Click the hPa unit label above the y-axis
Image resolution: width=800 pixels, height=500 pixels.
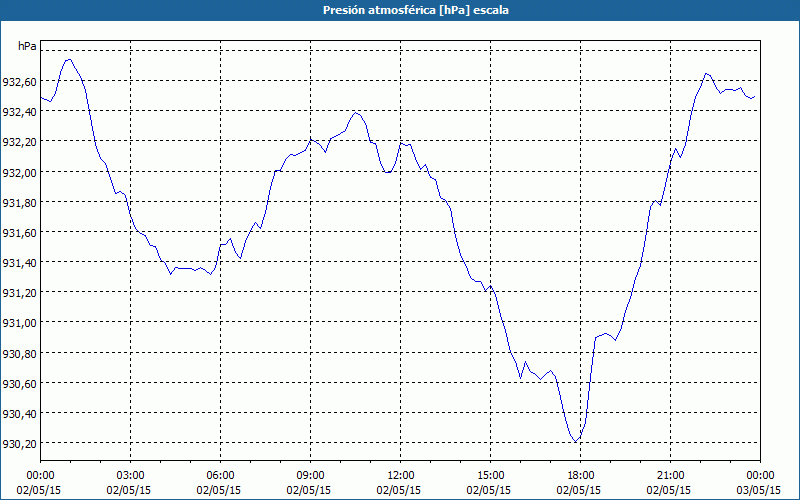pos(27,46)
